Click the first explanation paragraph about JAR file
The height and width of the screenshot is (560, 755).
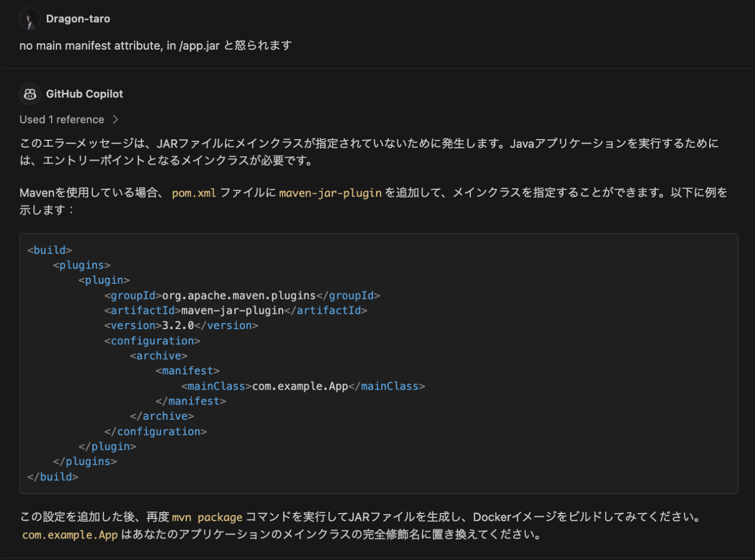pyautogui.click(x=369, y=152)
